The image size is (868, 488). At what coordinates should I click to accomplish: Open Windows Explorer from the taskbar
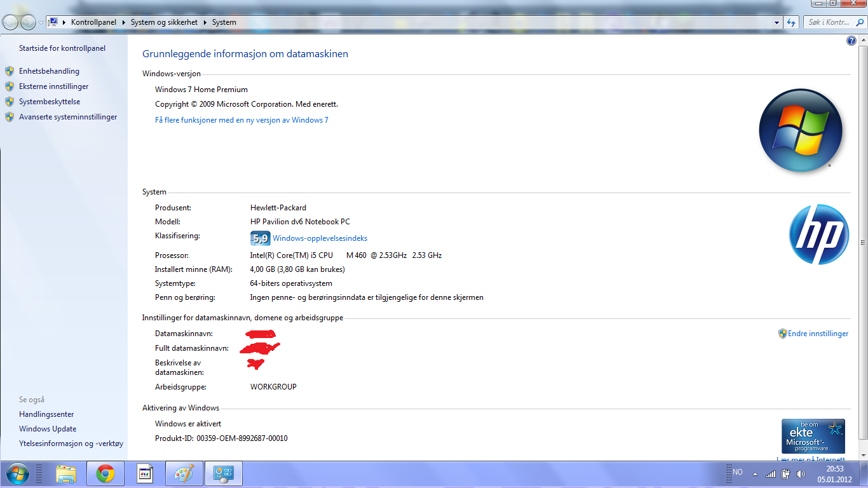point(66,474)
